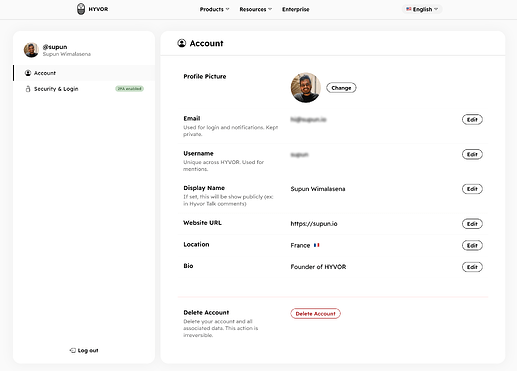Click the Profile Picture label

tap(205, 76)
